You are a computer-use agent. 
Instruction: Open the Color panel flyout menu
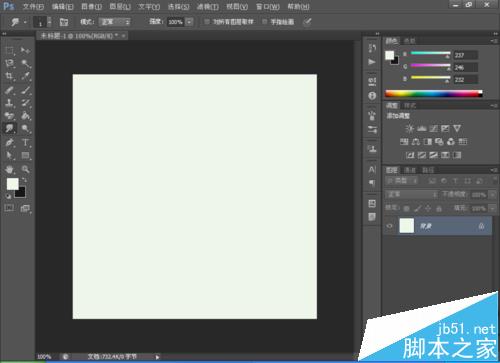tap(494, 41)
